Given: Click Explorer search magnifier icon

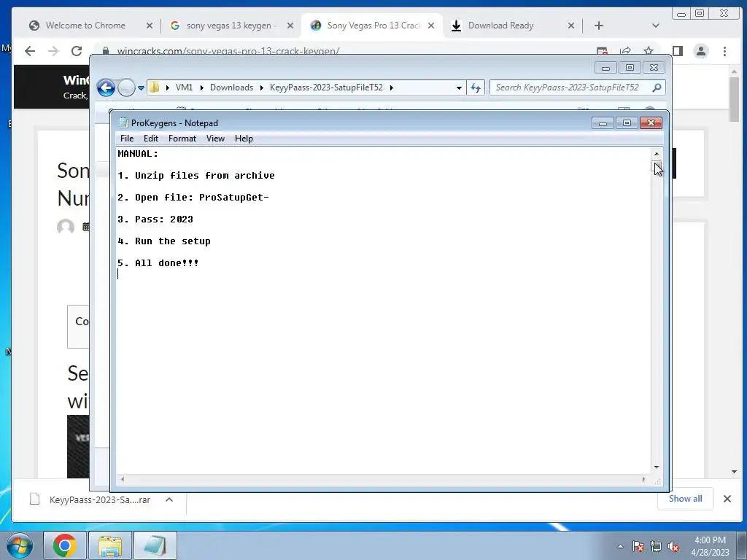Looking at the screenshot, I should point(657,87).
